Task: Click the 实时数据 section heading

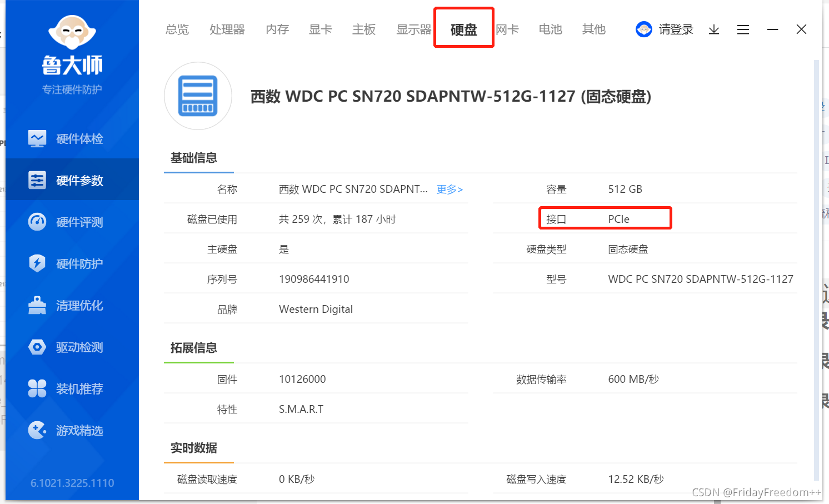Action: 193,448
